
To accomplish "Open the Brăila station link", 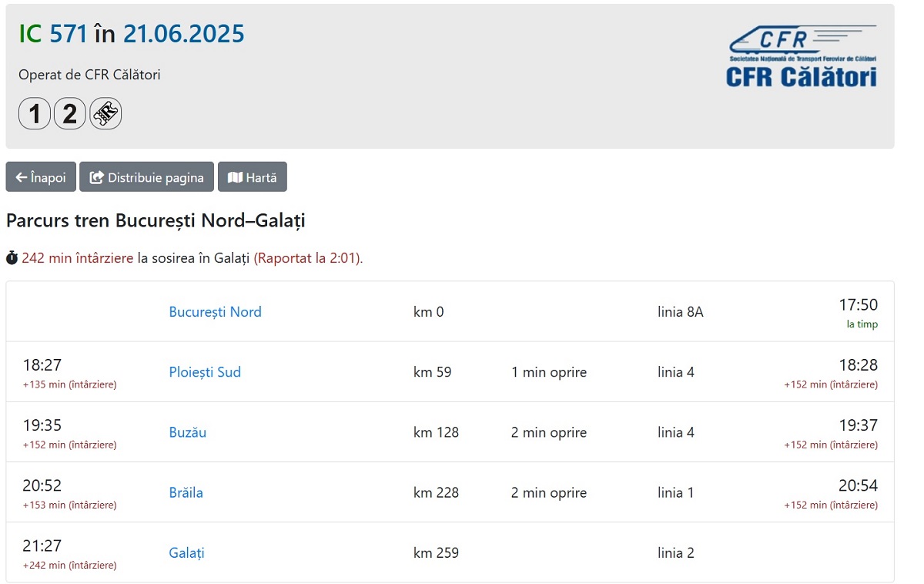I will click(x=186, y=492).
